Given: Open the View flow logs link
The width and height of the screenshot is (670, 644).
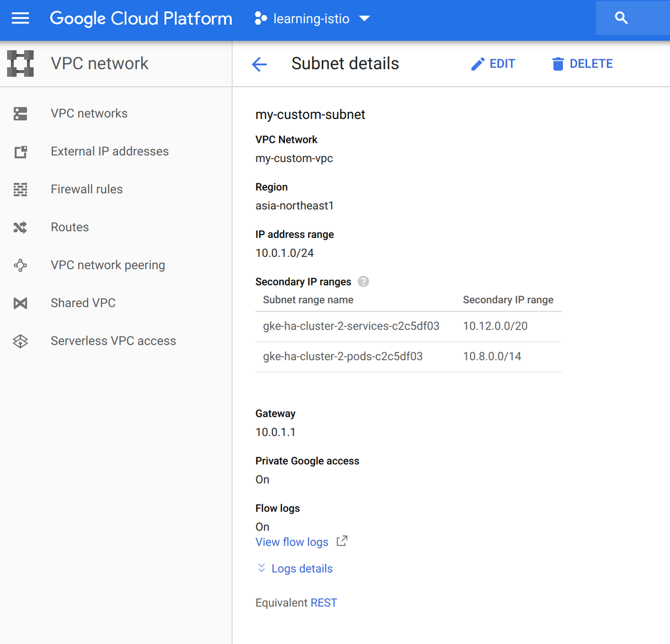Looking at the screenshot, I should click(x=292, y=542).
